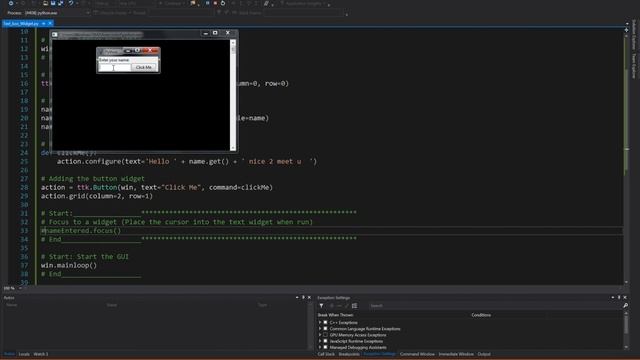Click the 'Enter your name:' label in Tk window
The image size is (640, 360).
(x=114, y=60)
